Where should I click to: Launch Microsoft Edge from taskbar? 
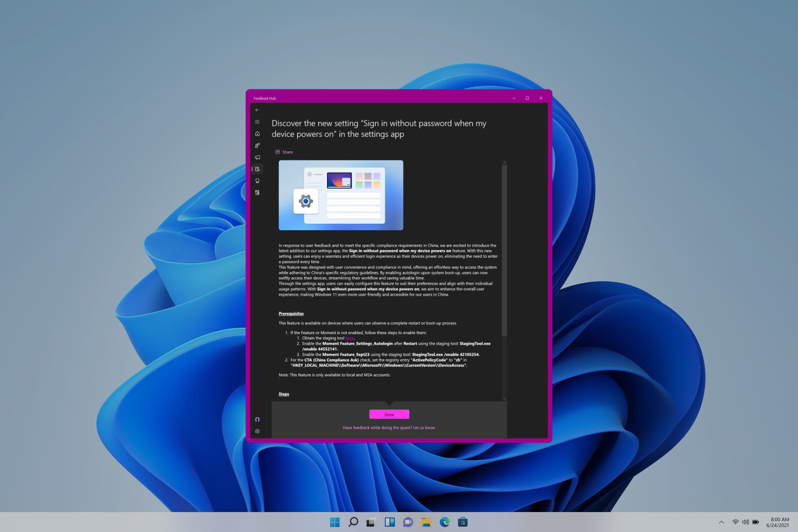444,522
